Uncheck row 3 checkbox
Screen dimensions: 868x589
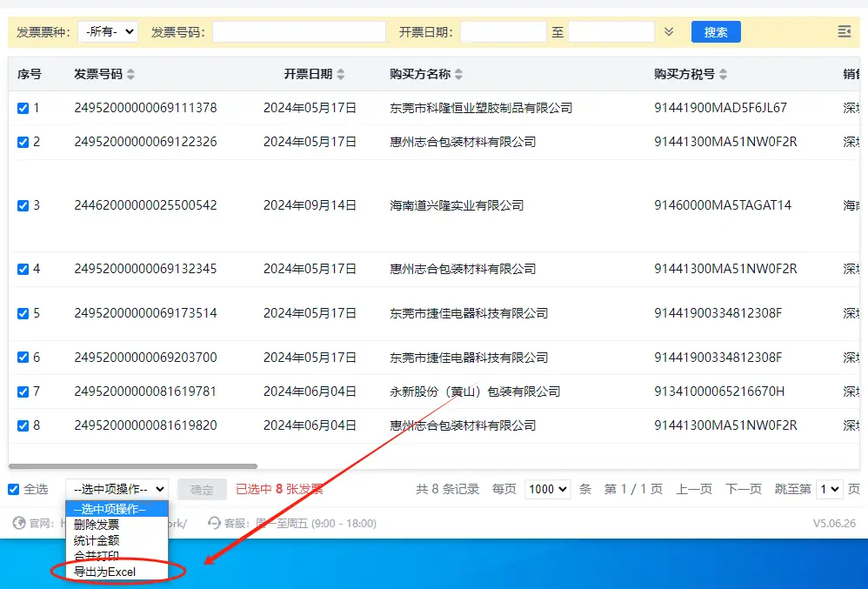23,206
